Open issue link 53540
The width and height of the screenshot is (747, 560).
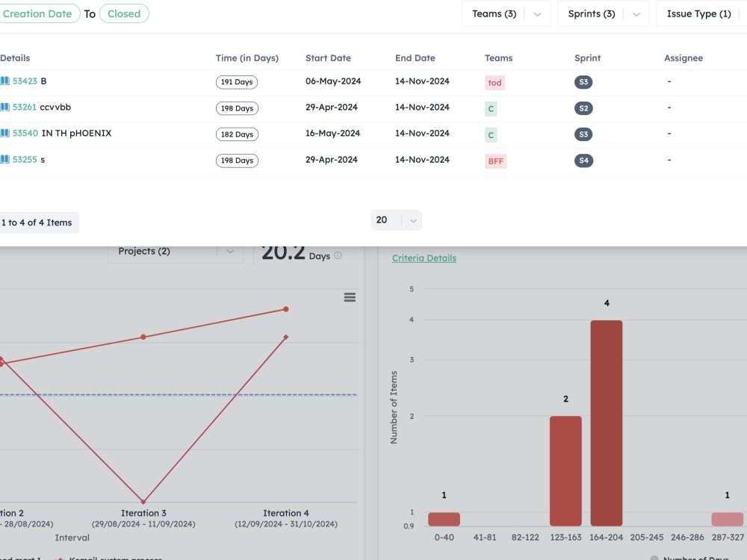pyautogui.click(x=25, y=134)
